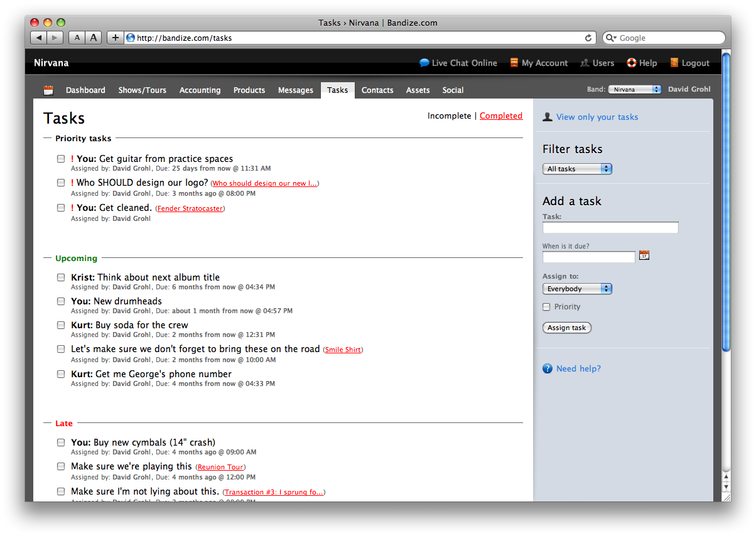Click the search magnifier in Google field

tap(611, 38)
